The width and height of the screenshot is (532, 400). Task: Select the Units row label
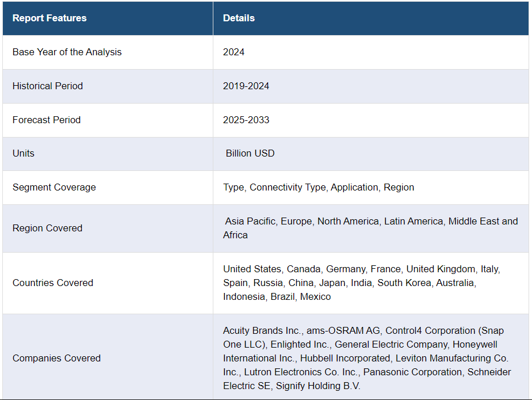[x=24, y=153]
